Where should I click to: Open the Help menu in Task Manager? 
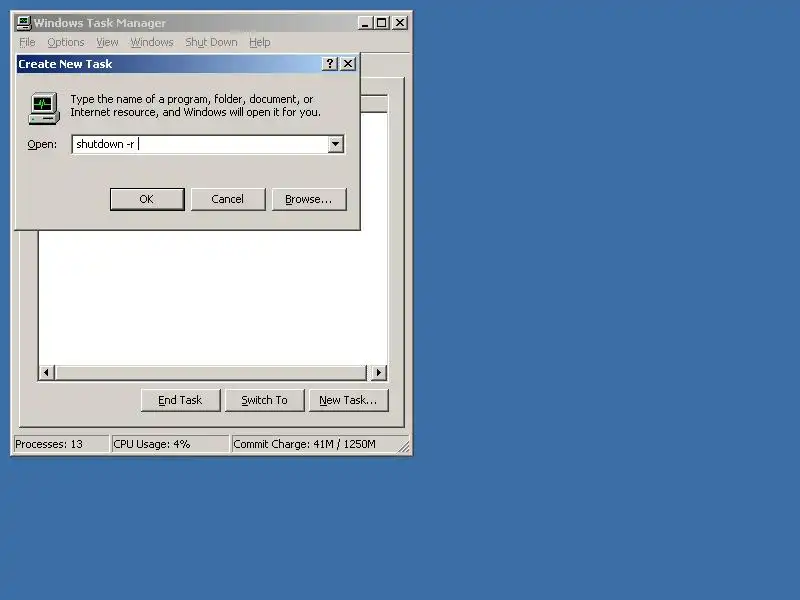[260, 42]
